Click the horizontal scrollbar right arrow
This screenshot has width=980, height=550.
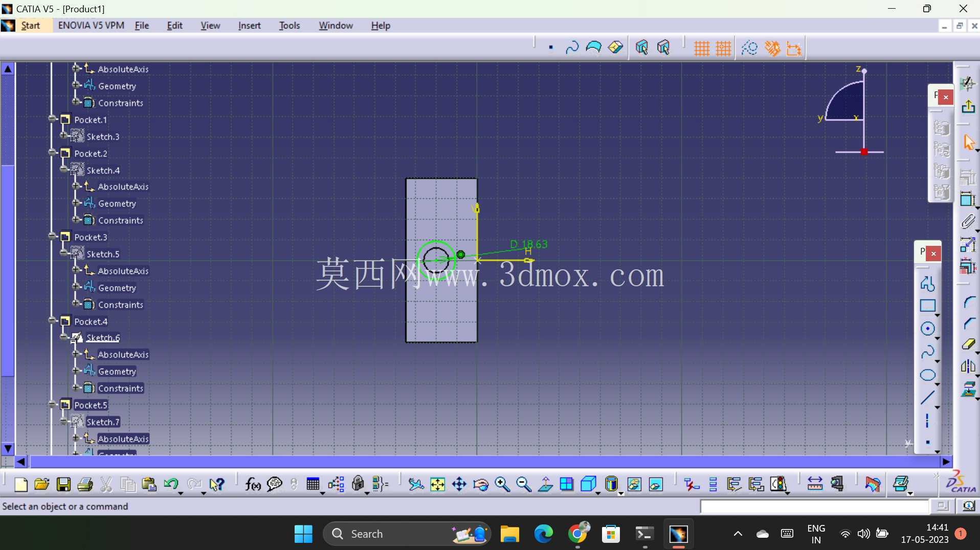tap(946, 462)
